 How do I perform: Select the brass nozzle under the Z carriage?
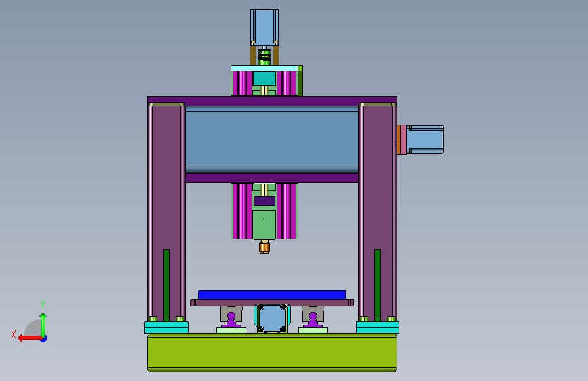pos(264,247)
